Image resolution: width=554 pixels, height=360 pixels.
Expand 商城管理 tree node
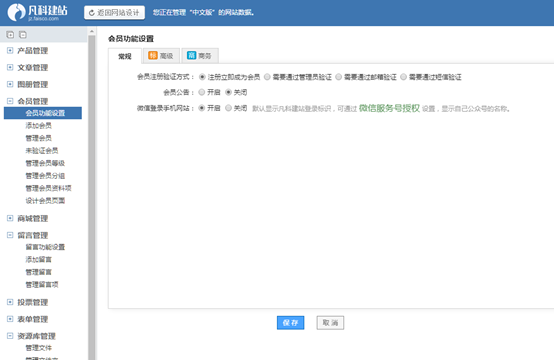(10, 218)
